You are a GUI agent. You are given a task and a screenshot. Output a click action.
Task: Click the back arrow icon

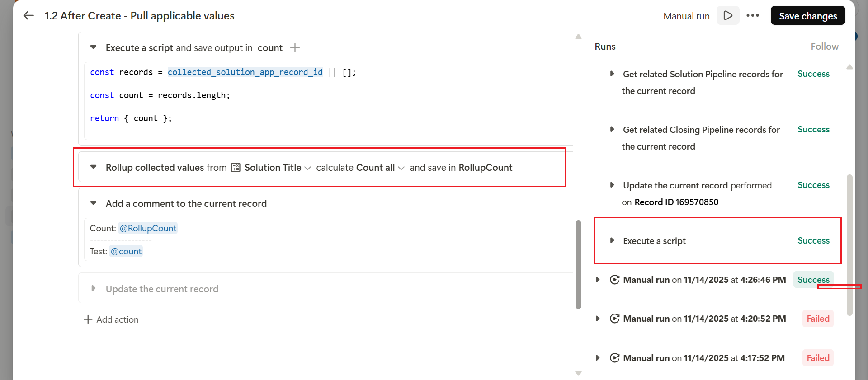(28, 16)
